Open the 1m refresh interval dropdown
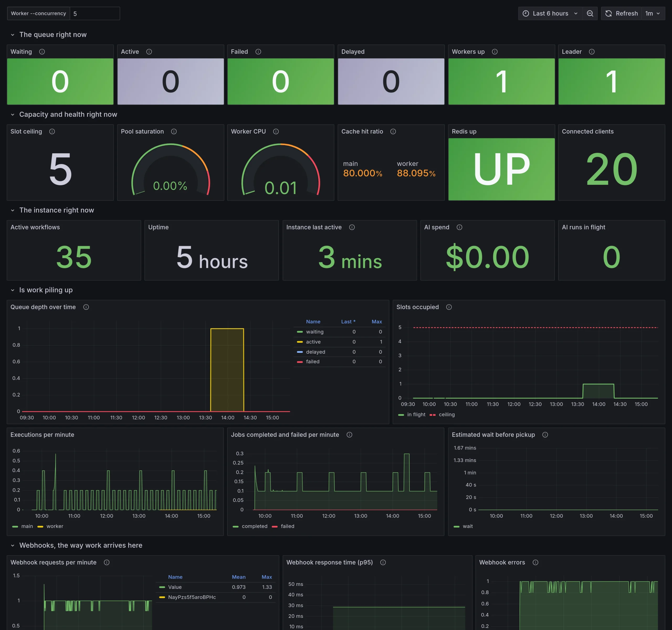 [653, 14]
